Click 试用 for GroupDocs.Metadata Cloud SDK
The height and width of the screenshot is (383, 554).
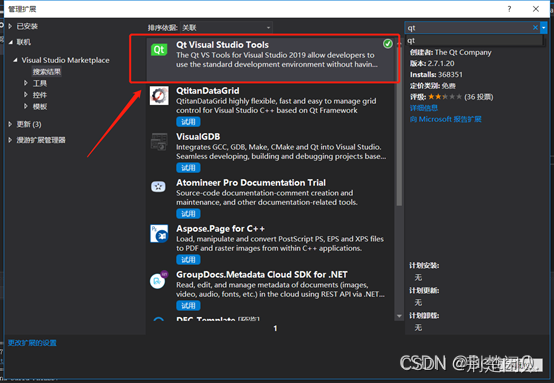click(188, 305)
